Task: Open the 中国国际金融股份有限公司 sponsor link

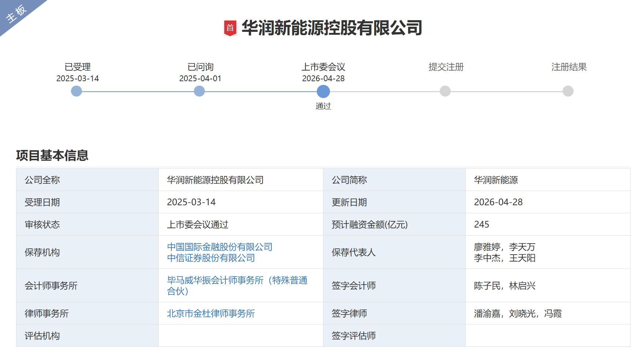Action: [219, 247]
